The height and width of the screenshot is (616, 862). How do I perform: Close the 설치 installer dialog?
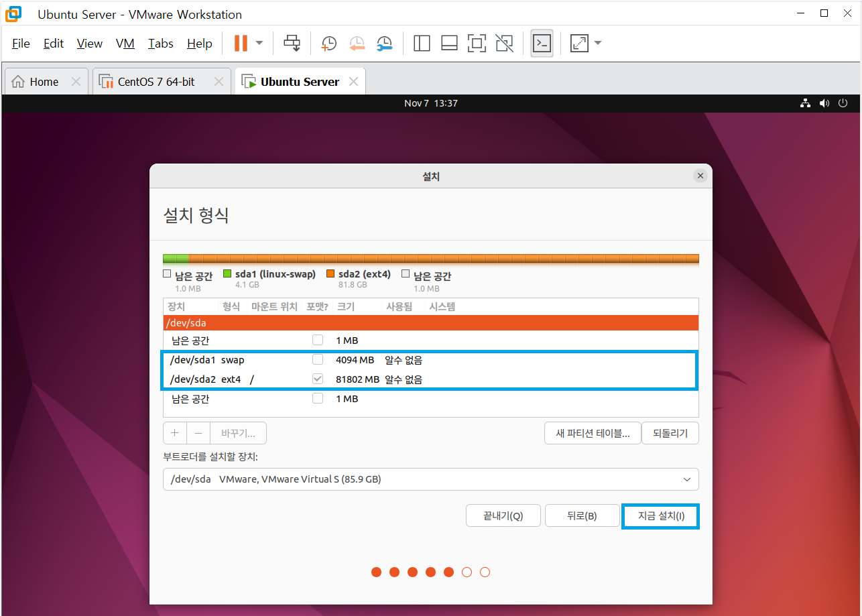point(700,176)
